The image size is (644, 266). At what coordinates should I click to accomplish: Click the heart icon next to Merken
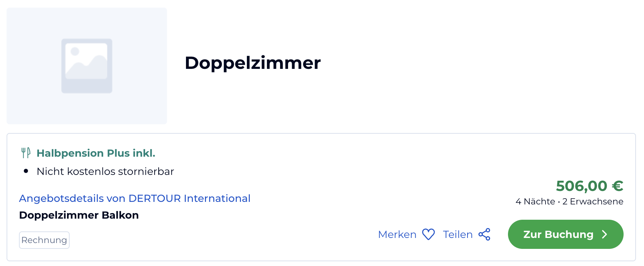coord(428,234)
